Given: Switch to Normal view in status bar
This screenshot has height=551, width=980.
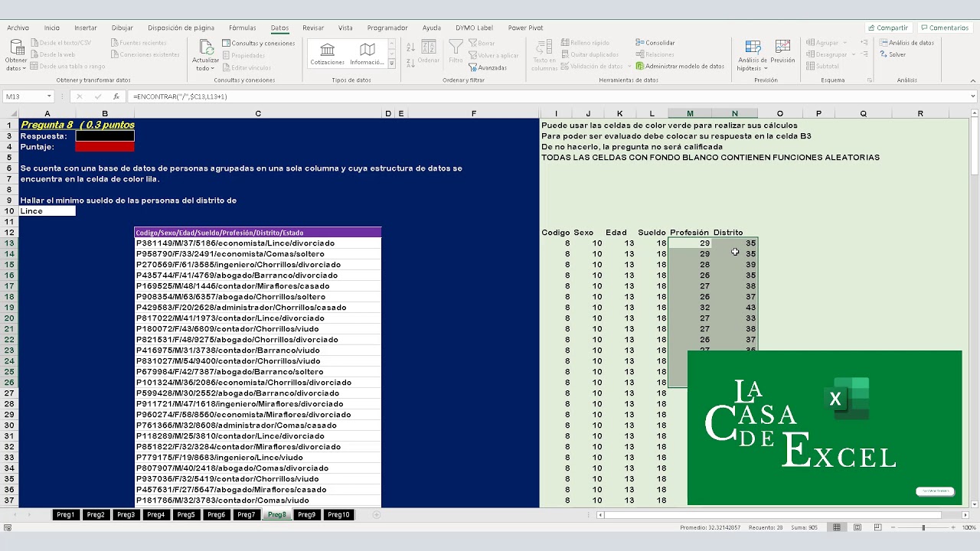Looking at the screenshot, I should [837, 527].
